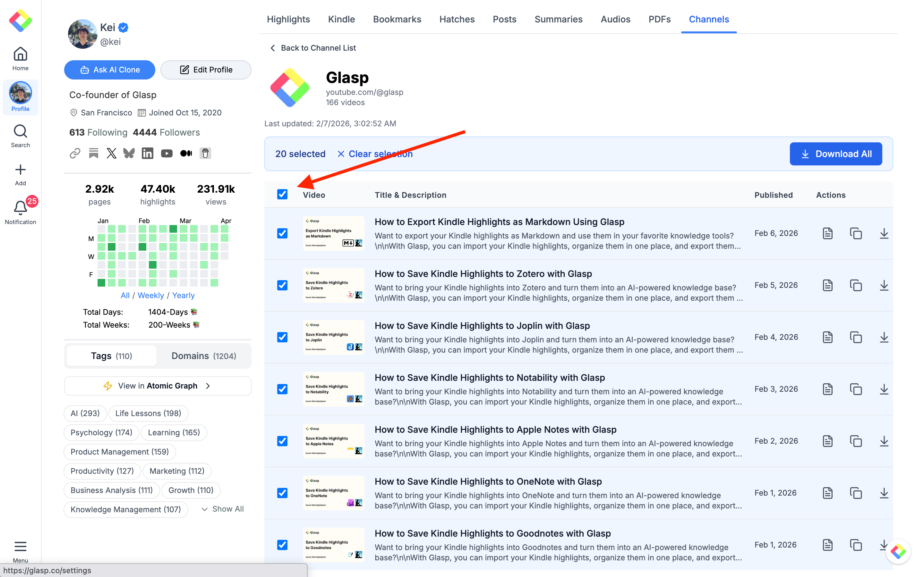The height and width of the screenshot is (577, 924).
Task: Uncheck the OneNote video checkbox
Action: click(282, 493)
